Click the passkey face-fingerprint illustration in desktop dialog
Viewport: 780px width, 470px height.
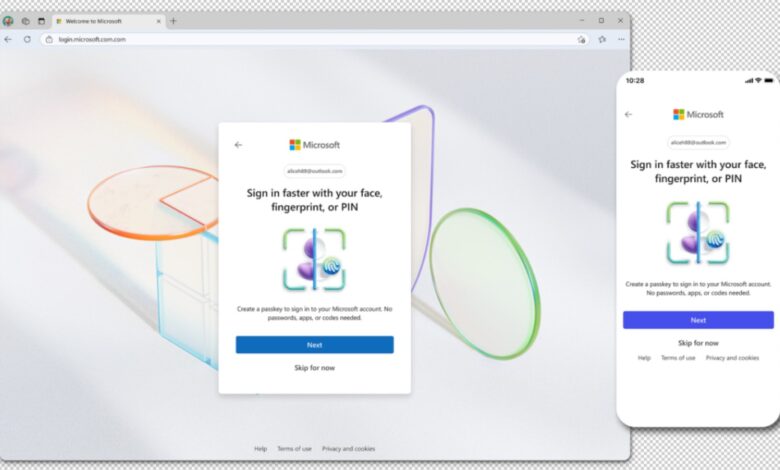(x=314, y=258)
